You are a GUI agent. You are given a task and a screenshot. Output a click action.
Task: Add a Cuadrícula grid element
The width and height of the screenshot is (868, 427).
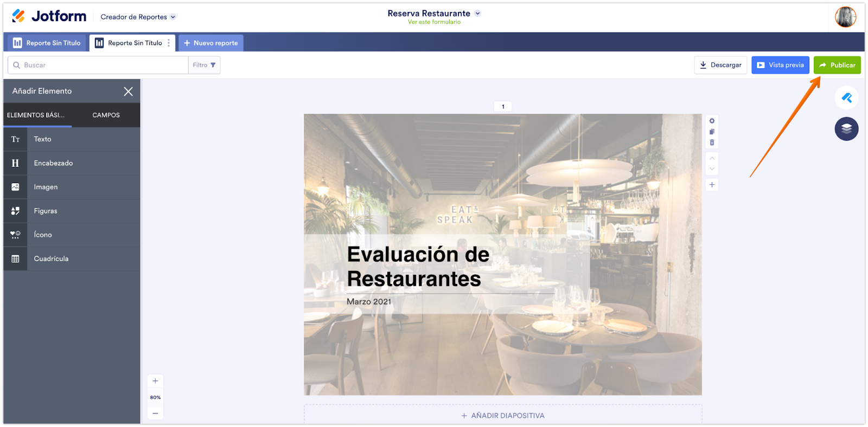72,258
